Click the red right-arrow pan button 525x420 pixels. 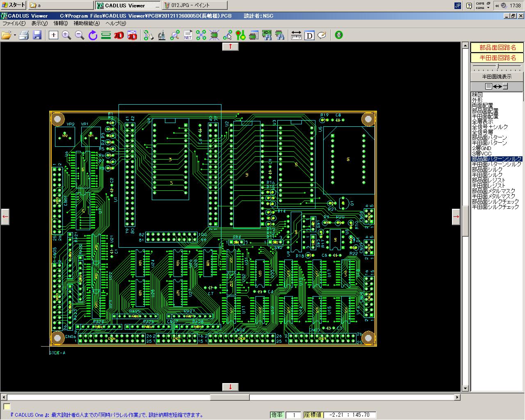click(x=456, y=217)
